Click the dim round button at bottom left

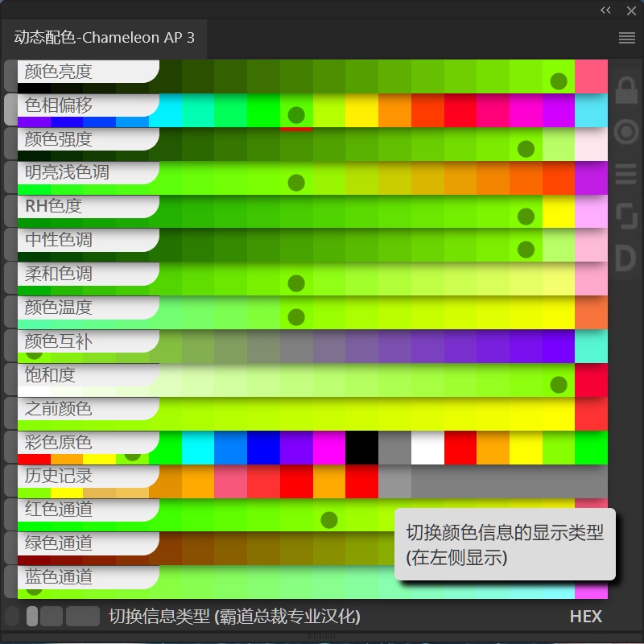click(12, 617)
